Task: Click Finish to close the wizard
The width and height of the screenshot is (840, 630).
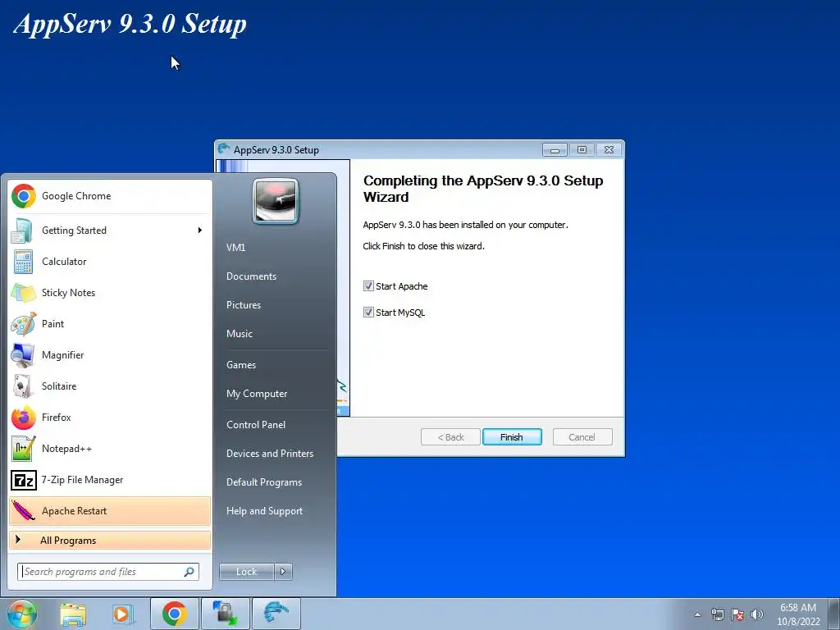Action: (512, 437)
